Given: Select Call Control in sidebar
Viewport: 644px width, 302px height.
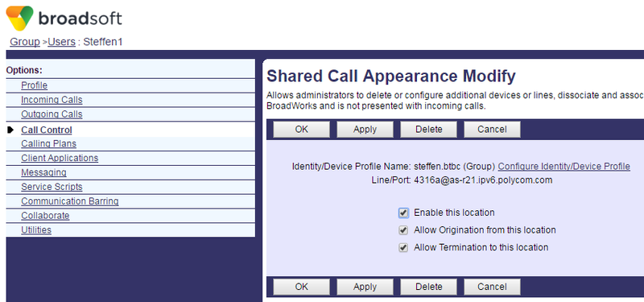Looking at the screenshot, I should [47, 130].
